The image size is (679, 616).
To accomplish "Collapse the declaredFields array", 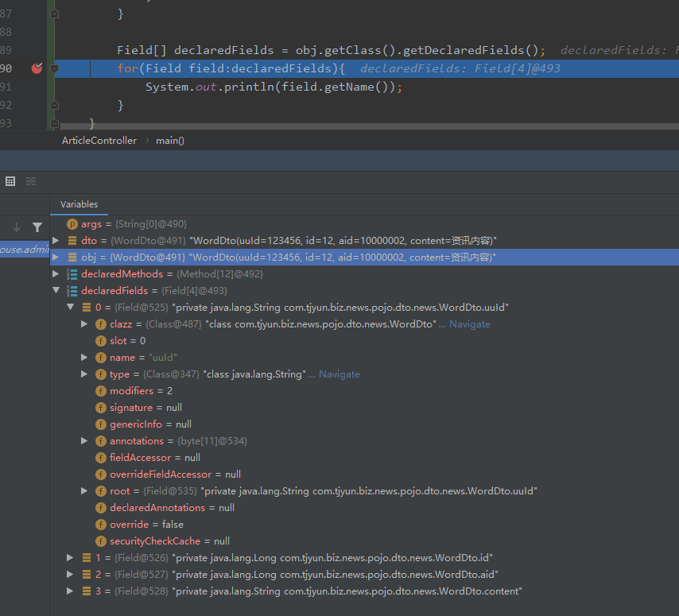I will pyautogui.click(x=56, y=290).
